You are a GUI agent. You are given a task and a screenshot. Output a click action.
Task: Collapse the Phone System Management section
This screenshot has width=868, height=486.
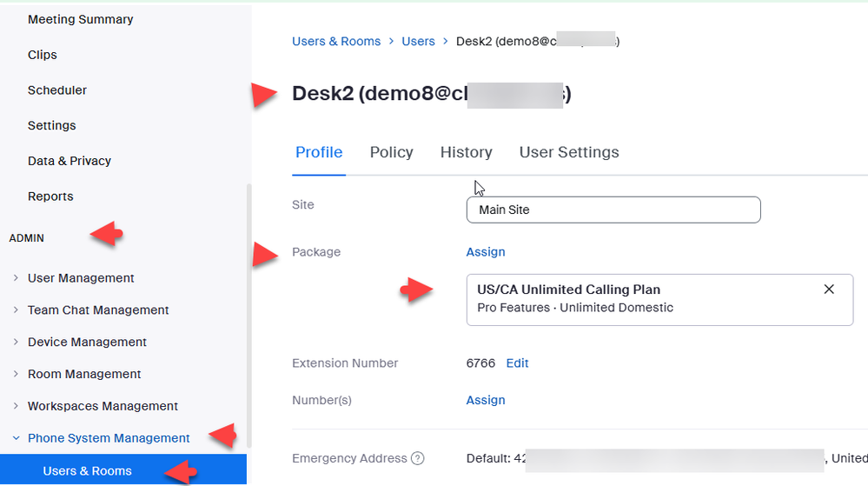pos(109,438)
